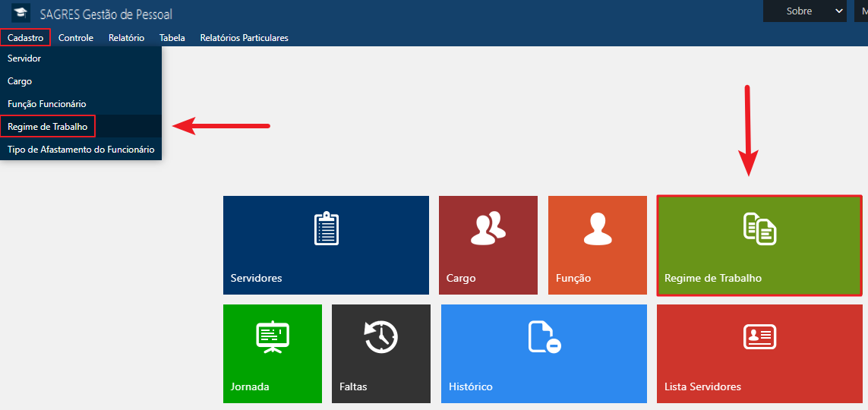Open Tipo de Afastamento do Funcionário entry
This screenshot has width=868, height=410.
pos(80,150)
